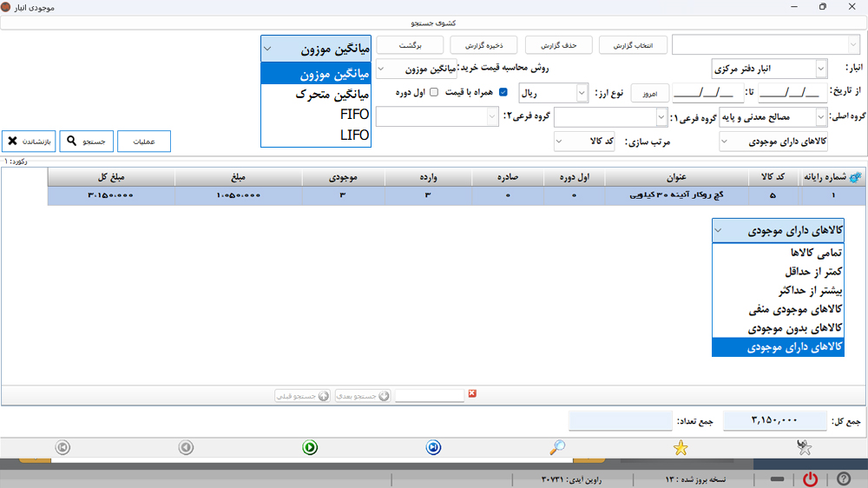
Task: Uncheck the 'همراه با قیمت' checkbox
Action: coord(503,92)
